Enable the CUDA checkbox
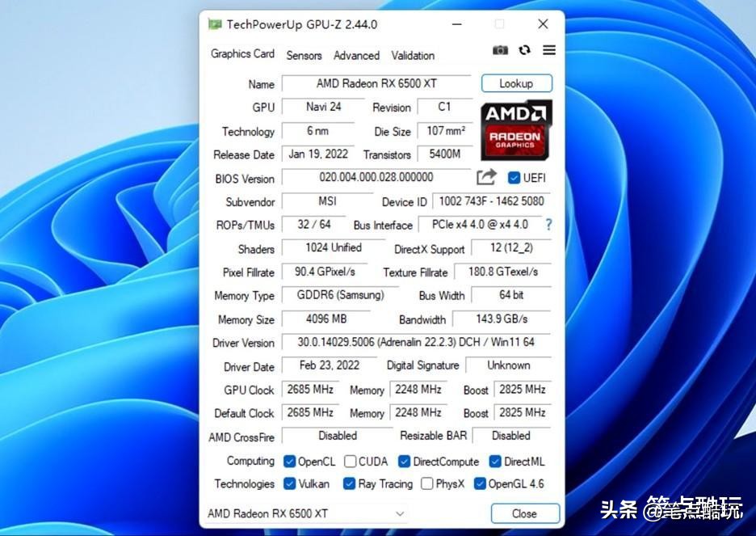Screen dimensions: 756x536 pos(350,462)
